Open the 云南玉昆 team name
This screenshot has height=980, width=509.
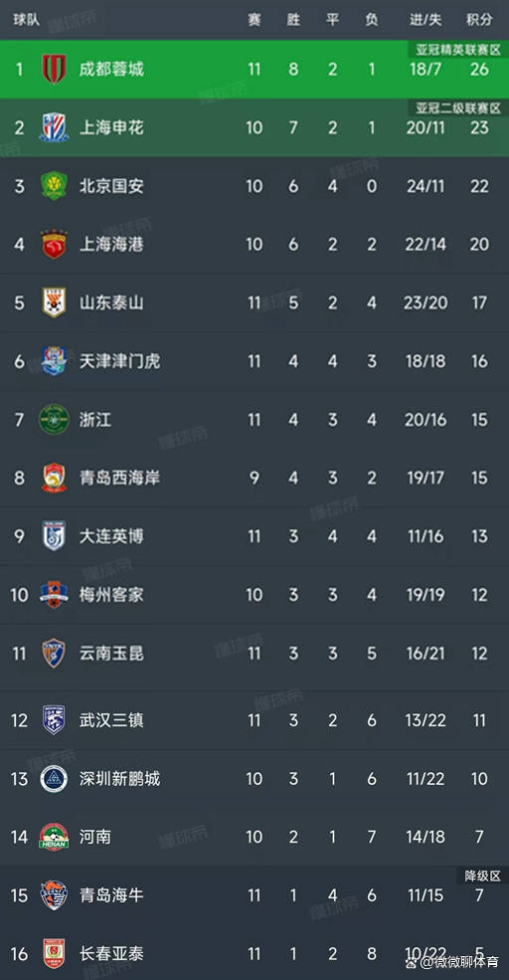click(x=111, y=654)
